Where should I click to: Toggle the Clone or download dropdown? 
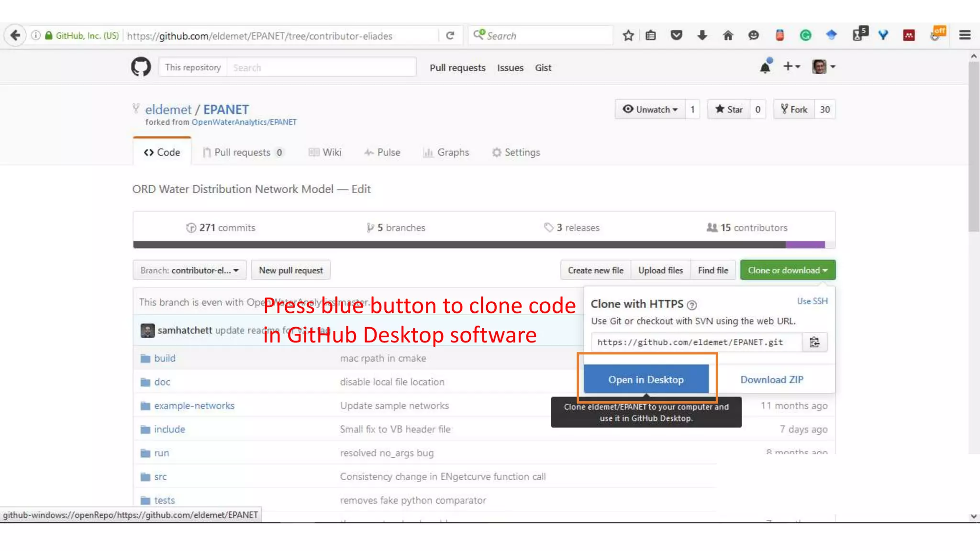pos(788,270)
